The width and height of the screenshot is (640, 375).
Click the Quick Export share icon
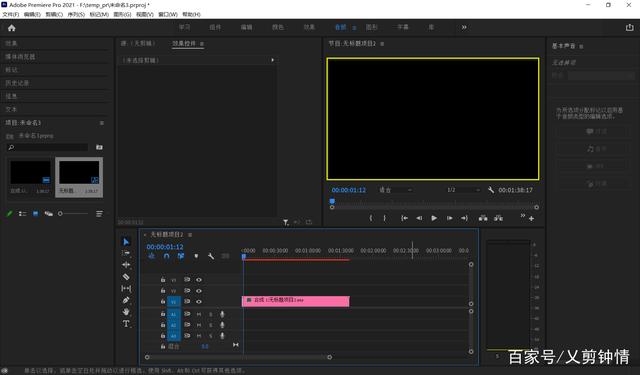click(629, 27)
